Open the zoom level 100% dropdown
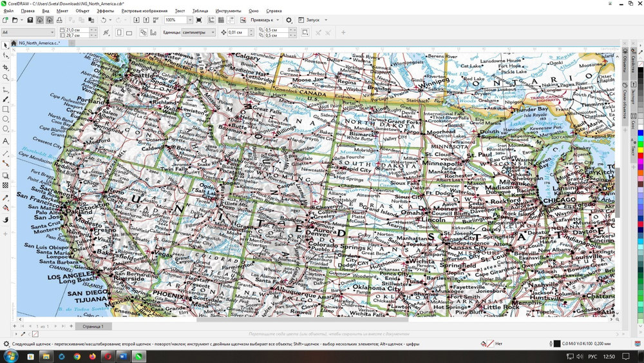Screen dimensions: 644x363 click(190, 20)
